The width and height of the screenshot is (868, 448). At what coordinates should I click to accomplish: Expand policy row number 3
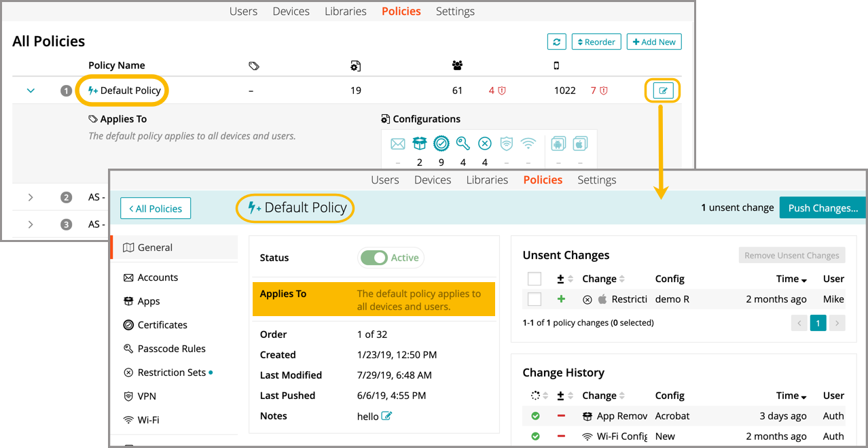click(x=31, y=224)
